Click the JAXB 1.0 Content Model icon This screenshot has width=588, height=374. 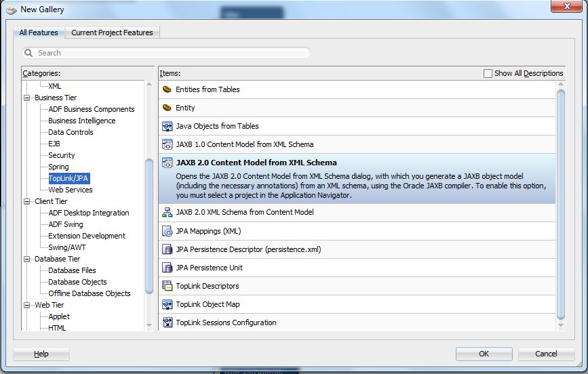coord(167,144)
